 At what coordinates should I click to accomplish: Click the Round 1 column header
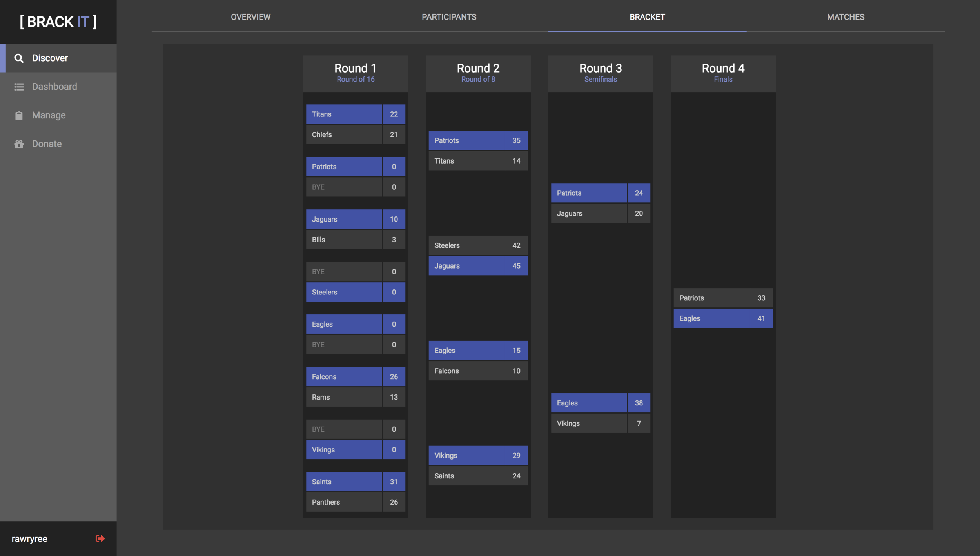355,73
